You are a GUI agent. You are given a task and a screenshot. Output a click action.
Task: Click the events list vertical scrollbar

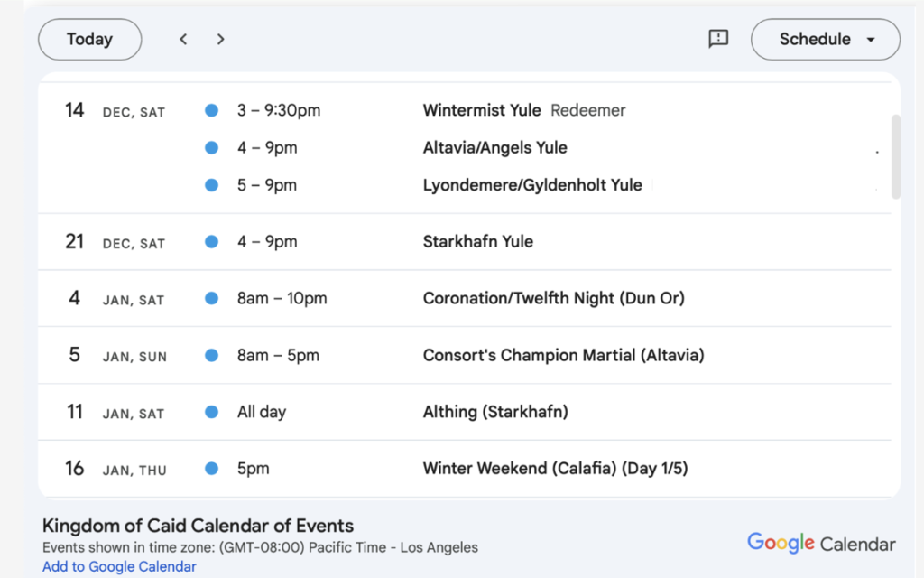[x=896, y=156]
